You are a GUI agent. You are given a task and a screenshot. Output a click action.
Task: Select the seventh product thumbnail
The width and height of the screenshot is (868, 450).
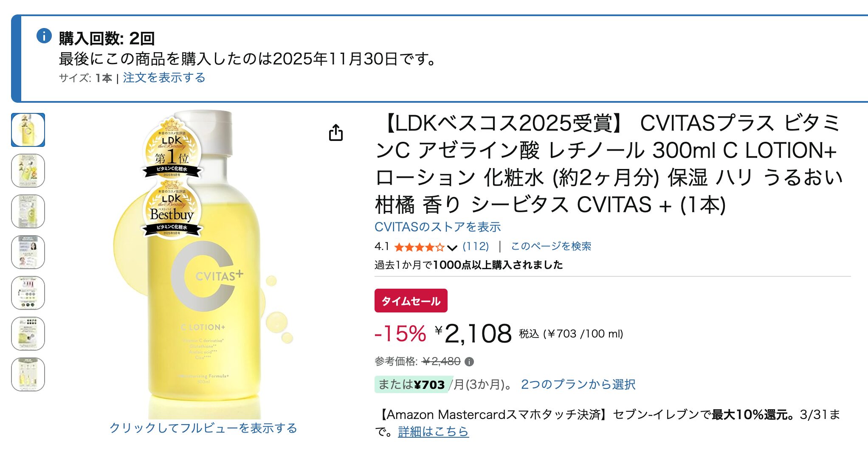tap(28, 374)
